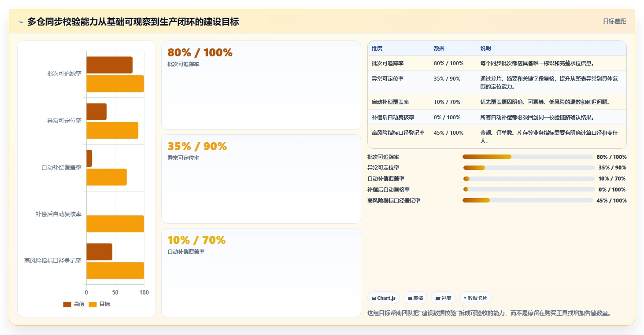The height and width of the screenshot is (335, 644).
Task: Click progress label 异常可定位率
Action: (x=383, y=168)
